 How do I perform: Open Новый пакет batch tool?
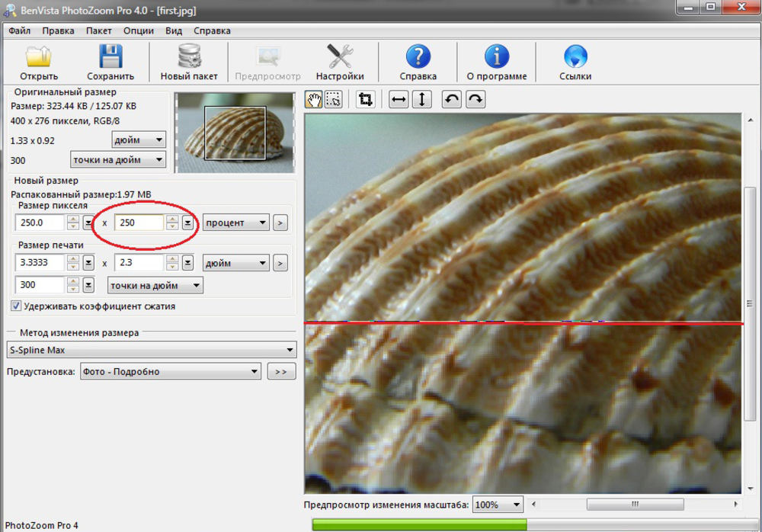coord(188,59)
